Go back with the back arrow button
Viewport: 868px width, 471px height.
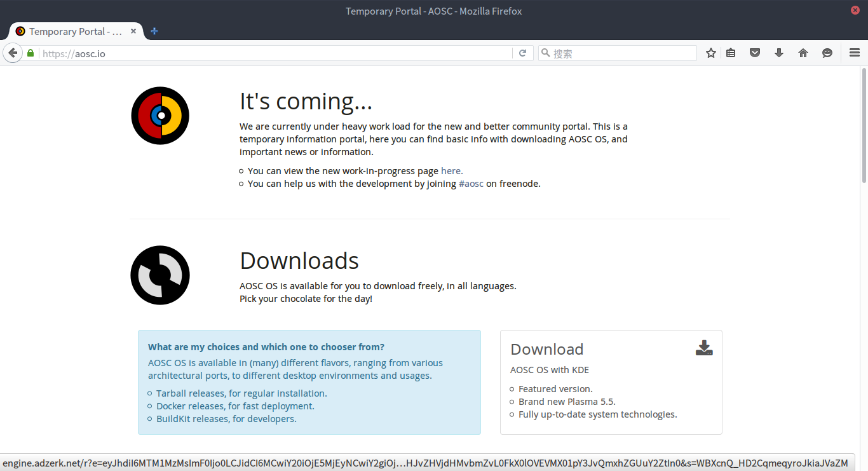12,53
